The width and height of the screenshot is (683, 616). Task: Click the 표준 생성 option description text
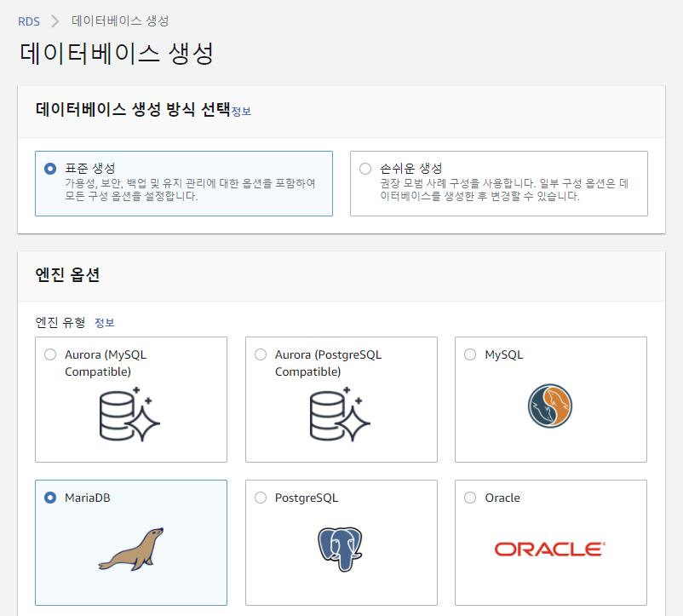click(x=190, y=189)
